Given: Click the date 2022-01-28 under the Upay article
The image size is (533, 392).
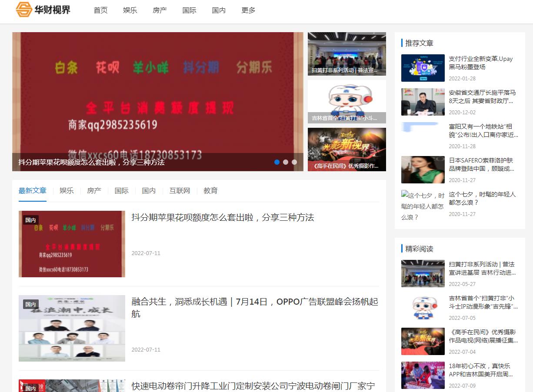Looking at the screenshot, I should 462,79.
